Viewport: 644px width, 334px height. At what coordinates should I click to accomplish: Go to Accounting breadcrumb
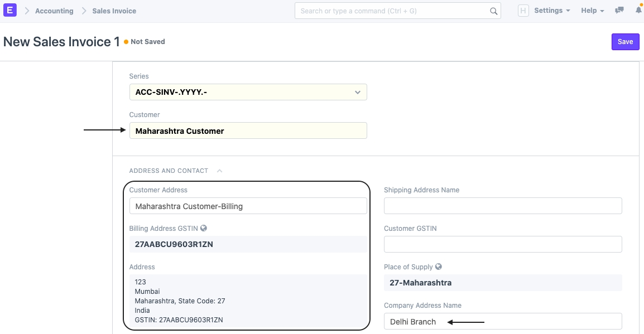point(54,11)
